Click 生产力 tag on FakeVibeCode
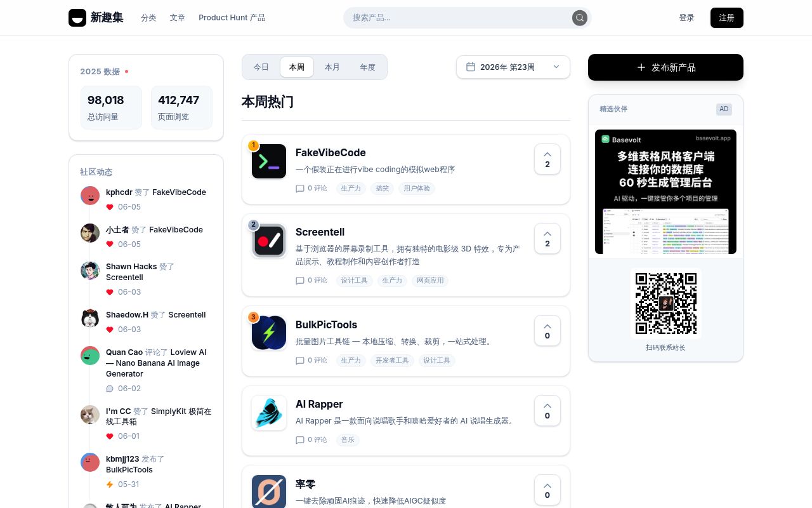This screenshot has width=812, height=508. pyautogui.click(x=351, y=189)
